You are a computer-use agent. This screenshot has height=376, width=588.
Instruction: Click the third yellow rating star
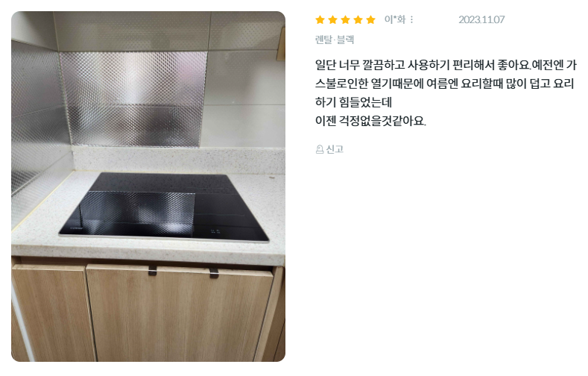[345, 19]
